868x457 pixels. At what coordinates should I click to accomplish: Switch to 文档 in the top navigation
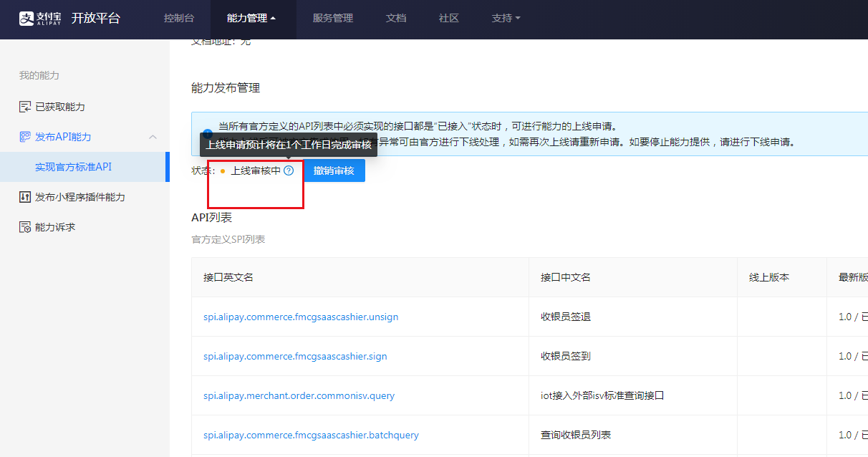396,19
